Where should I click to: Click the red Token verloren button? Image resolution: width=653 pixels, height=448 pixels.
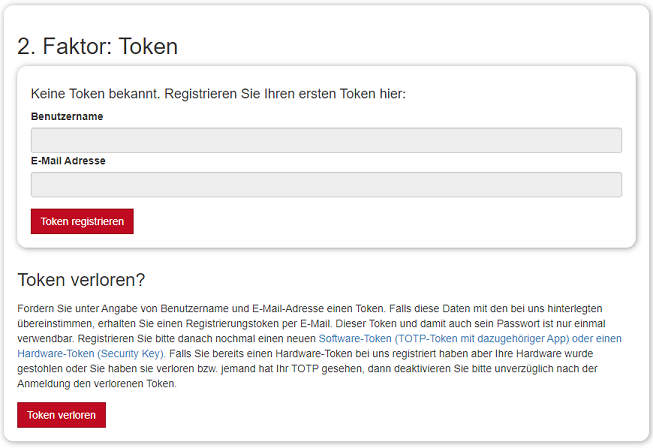(x=61, y=415)
